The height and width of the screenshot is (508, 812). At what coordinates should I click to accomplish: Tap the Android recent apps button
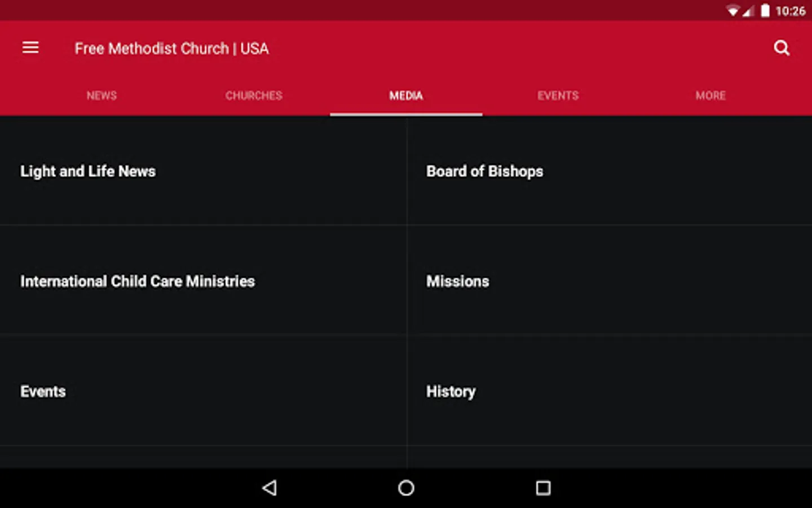click(543, 488)
